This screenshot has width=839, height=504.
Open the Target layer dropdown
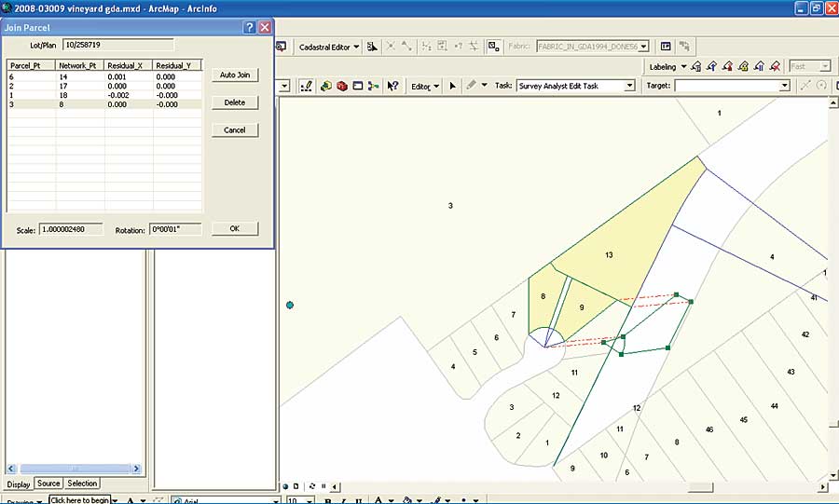[x=784, y=86]
